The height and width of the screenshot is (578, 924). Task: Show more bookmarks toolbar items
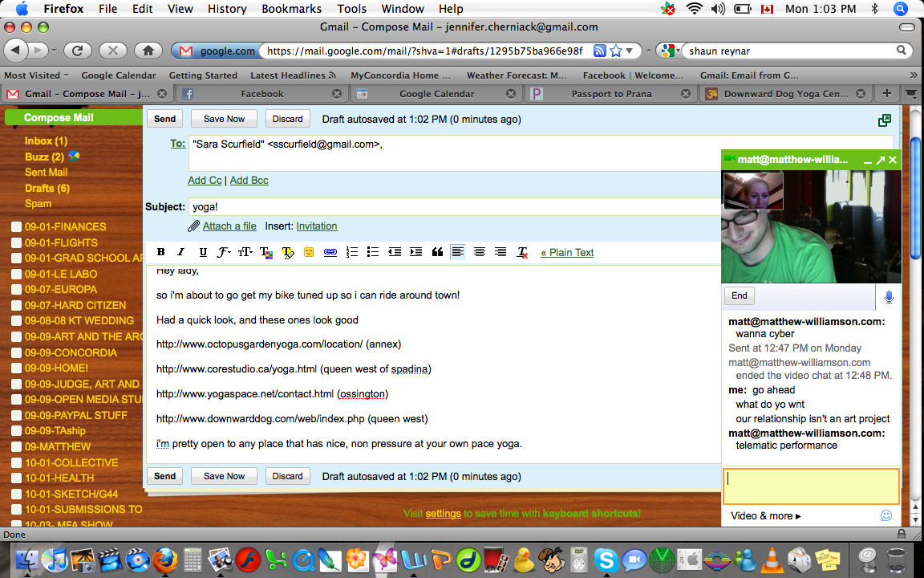pyautogui.click(x=914, y=75)
